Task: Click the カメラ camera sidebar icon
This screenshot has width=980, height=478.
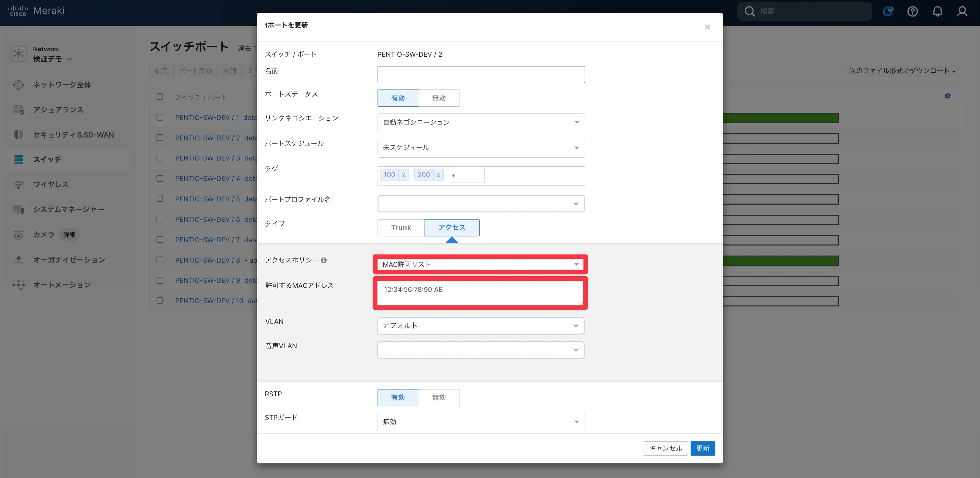Action: point(18,235)
